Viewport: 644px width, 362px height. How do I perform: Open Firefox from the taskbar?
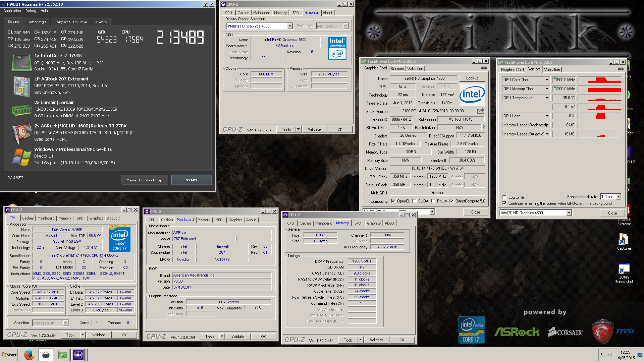29,355
